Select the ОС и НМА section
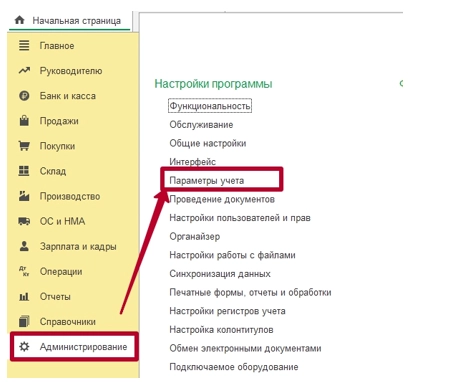Viewport: 467px width, 382px height. pos(62,221)
